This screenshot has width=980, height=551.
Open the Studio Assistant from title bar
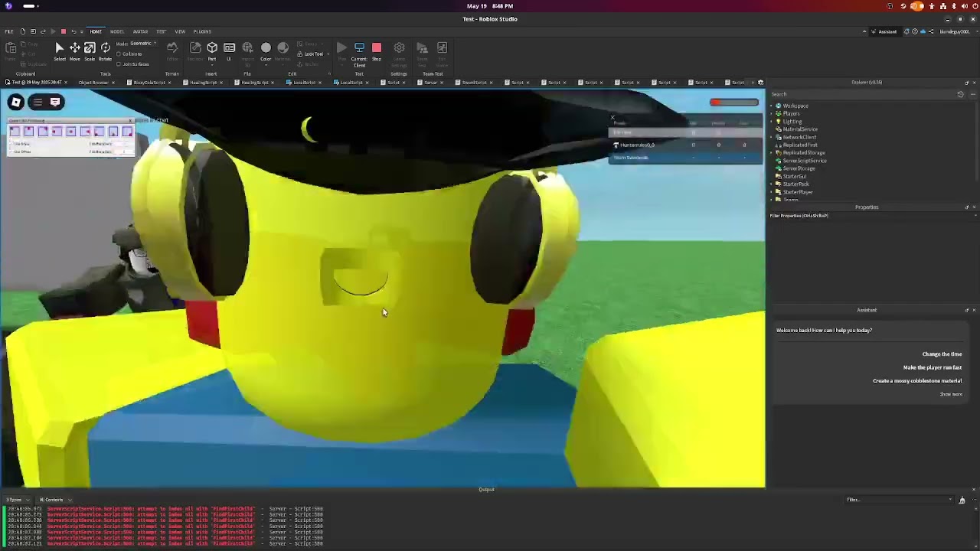click(884, 31)
